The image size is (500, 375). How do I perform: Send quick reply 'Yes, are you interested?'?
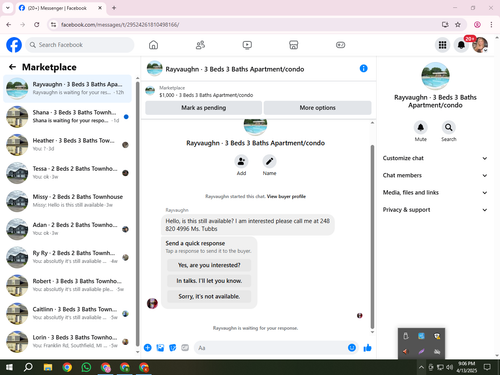[x=209, y=265]
